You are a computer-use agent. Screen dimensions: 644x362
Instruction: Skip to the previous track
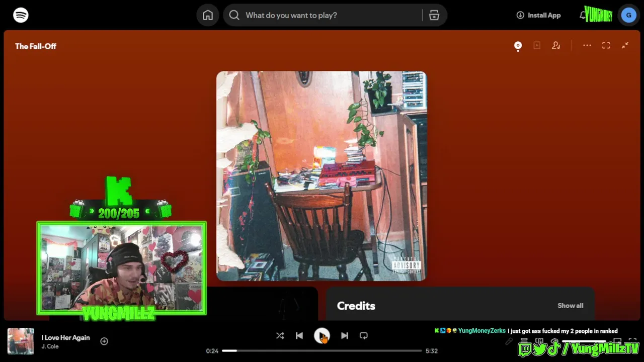(x=299, y=336)
